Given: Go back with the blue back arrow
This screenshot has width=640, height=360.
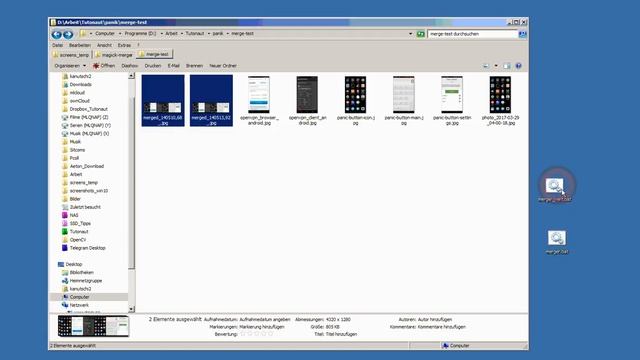Looking at the screenshot, I should [57, 35].
